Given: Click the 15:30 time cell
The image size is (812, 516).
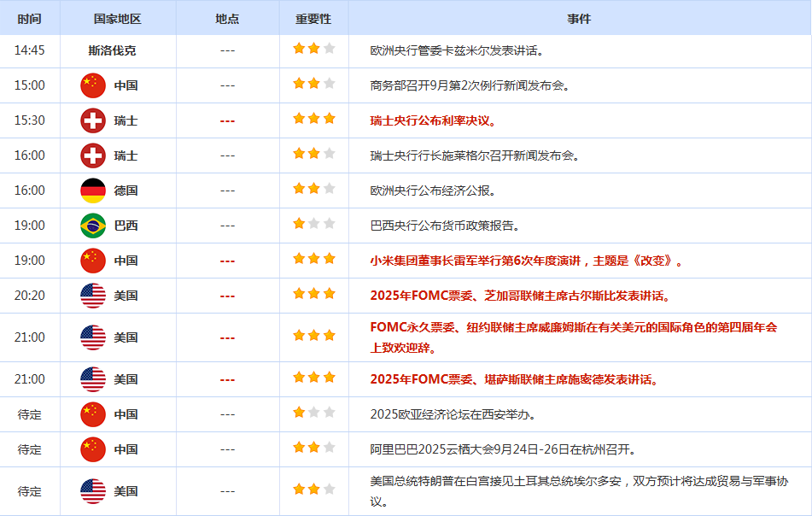Looking at the screenshot, I should (x=30, y=120).
